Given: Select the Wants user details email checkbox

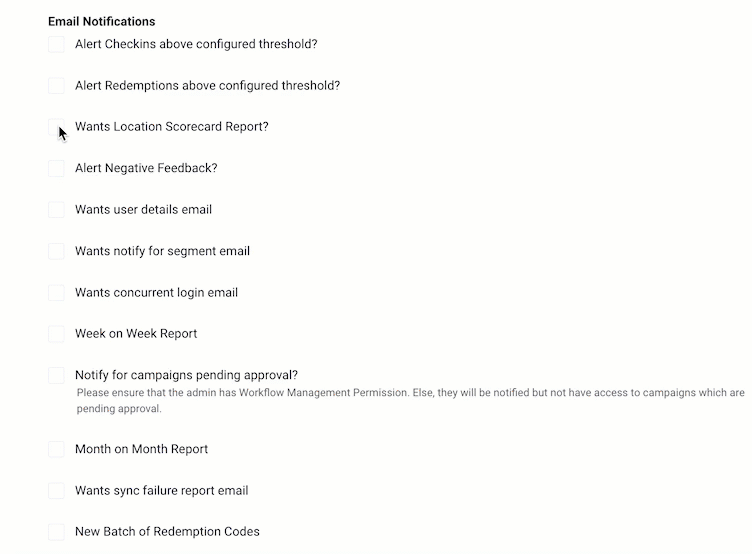Looking at the screenshot, I should [56, 210].
